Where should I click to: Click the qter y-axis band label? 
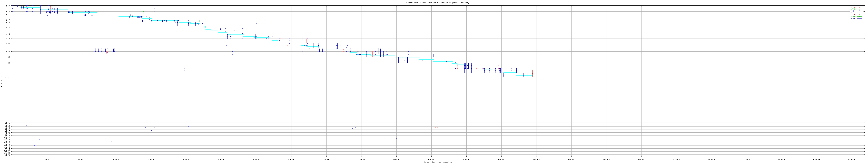(8, 77)
